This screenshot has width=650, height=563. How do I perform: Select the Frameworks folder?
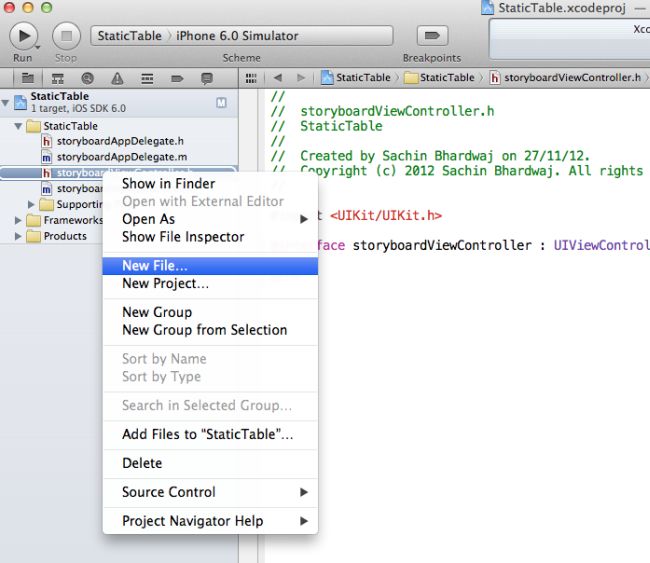[64, 220]
